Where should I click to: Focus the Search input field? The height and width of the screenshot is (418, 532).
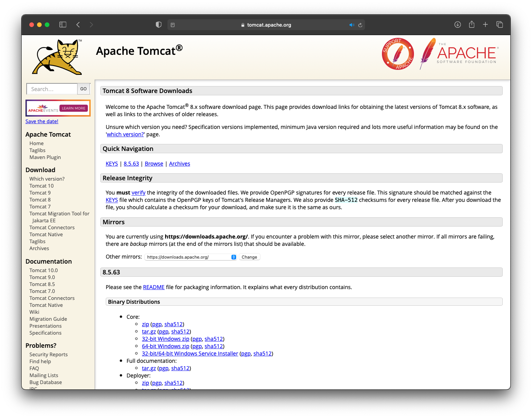pos(52,89)
